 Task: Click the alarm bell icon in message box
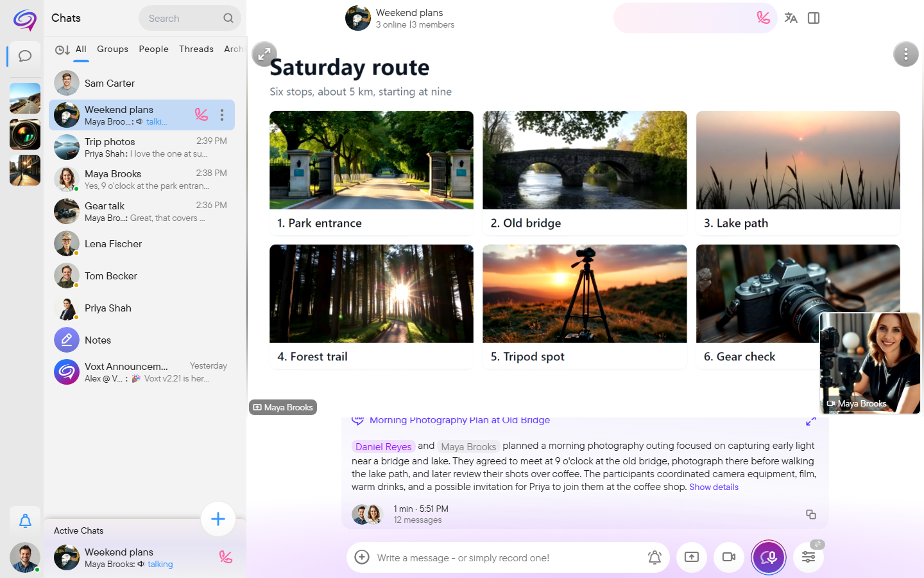coord(654,557)
